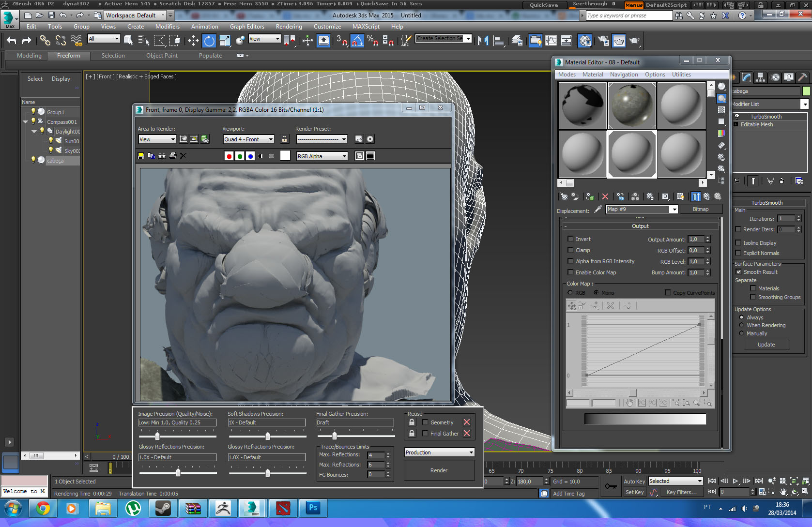The width and height of the screenshot is (812, 527).
Task: Activate the Bind to Space Warp tool
Action: [x=76, y=41]
